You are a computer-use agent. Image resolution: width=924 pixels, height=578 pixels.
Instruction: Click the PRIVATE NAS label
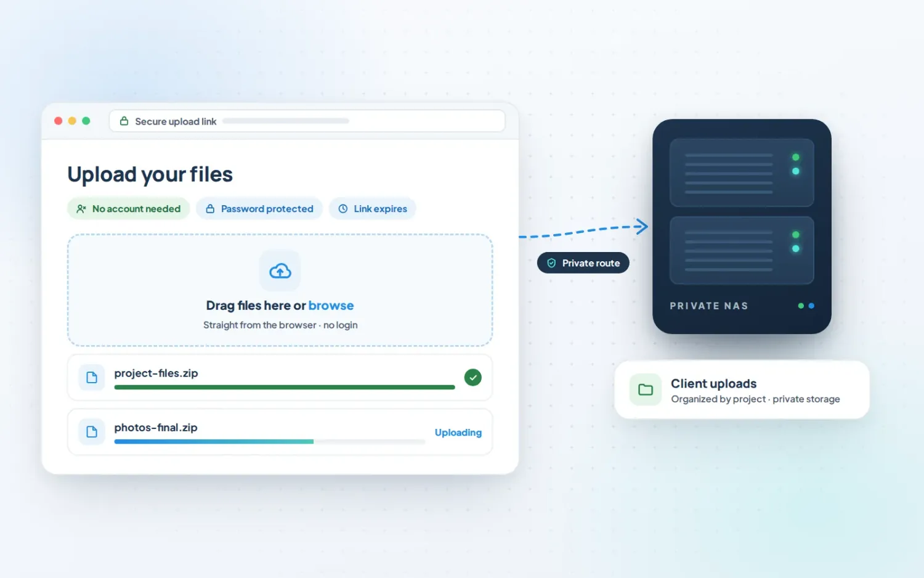[709, 306]
